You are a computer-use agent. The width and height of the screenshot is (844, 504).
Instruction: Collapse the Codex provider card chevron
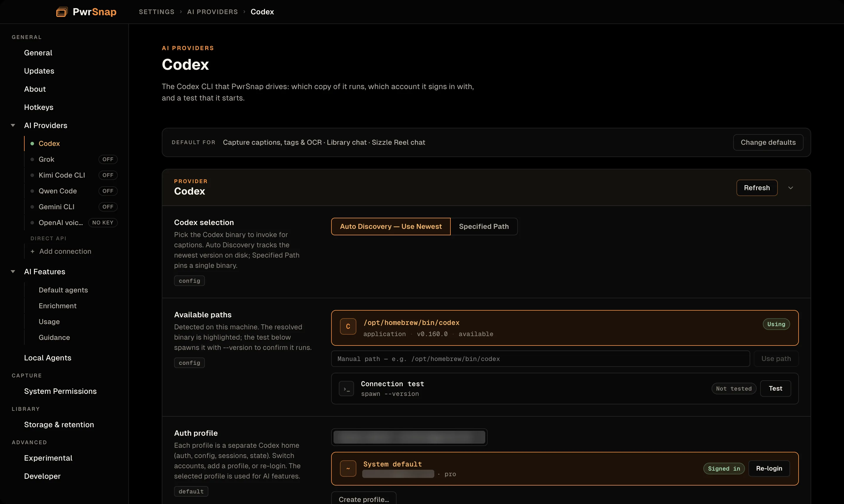[790, 188]
